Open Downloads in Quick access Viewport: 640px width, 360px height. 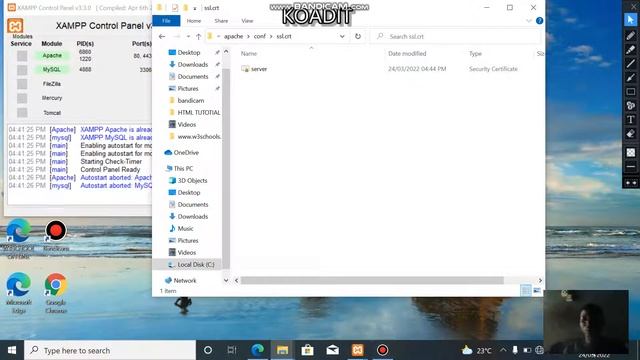point(193,64)
